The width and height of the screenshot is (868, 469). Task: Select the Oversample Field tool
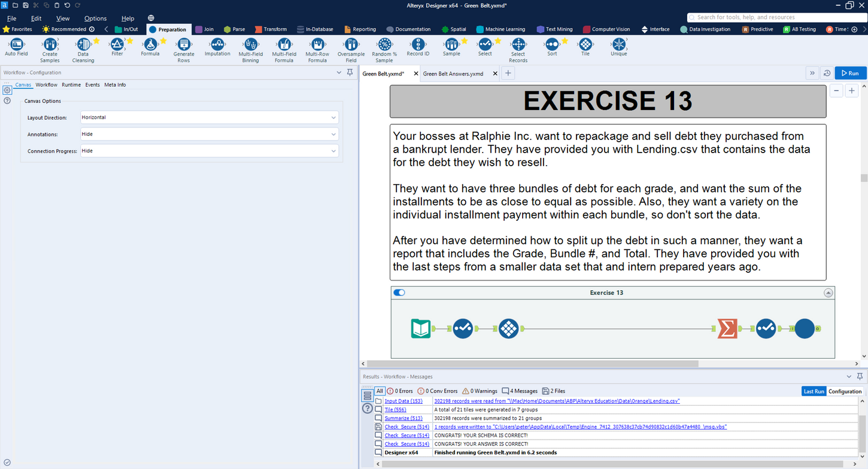[351, 50]
